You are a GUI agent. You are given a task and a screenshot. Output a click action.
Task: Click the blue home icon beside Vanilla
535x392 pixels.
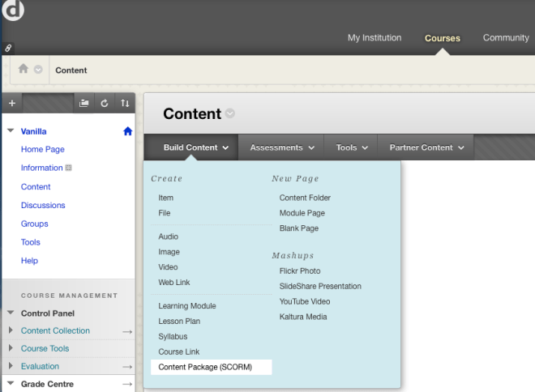point(127,131)
